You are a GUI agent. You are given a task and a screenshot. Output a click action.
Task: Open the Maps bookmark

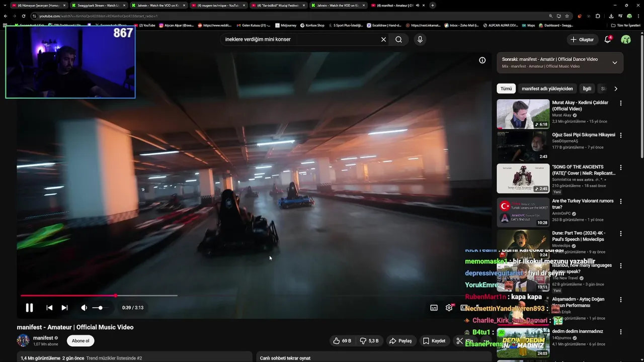coord(528,25)
